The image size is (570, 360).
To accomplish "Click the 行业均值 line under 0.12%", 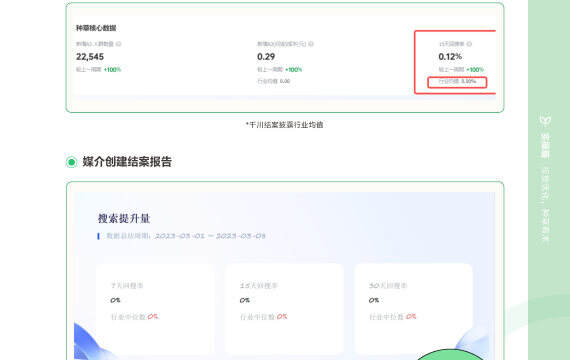I will coord(457,81).
